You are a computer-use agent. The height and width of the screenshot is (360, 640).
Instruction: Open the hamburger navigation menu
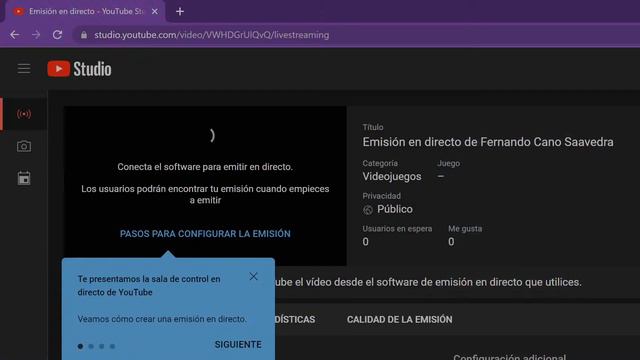pos(24,69)
